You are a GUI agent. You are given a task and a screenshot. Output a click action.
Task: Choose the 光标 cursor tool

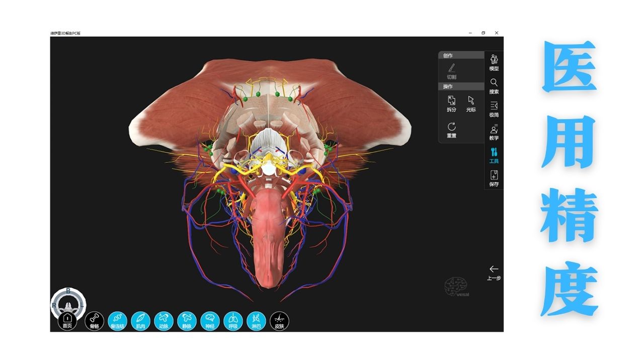click(x=470, y=103)
